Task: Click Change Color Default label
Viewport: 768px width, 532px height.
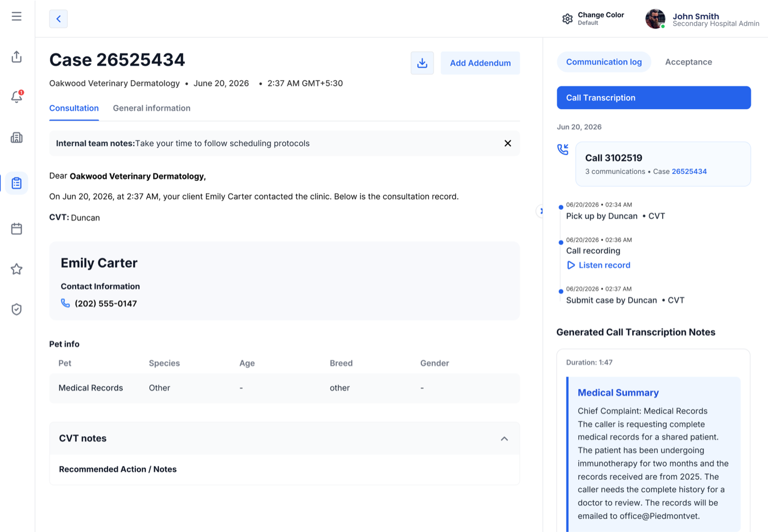Action: 601,19
